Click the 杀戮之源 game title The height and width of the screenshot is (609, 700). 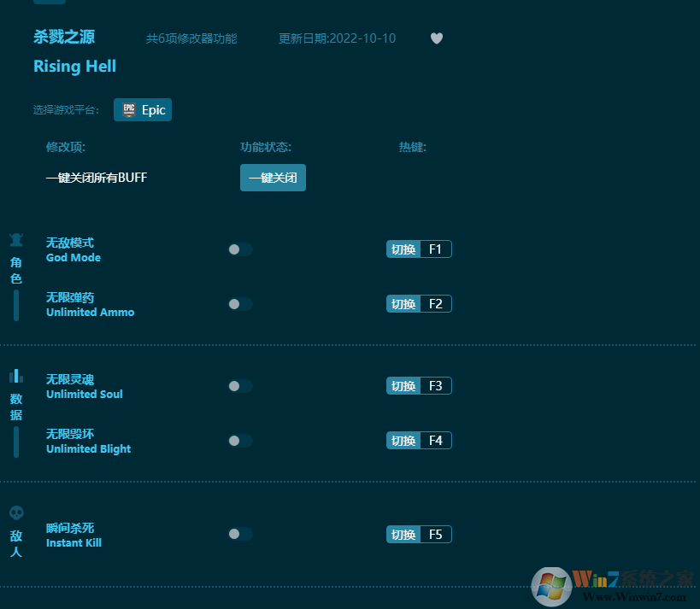64,37
